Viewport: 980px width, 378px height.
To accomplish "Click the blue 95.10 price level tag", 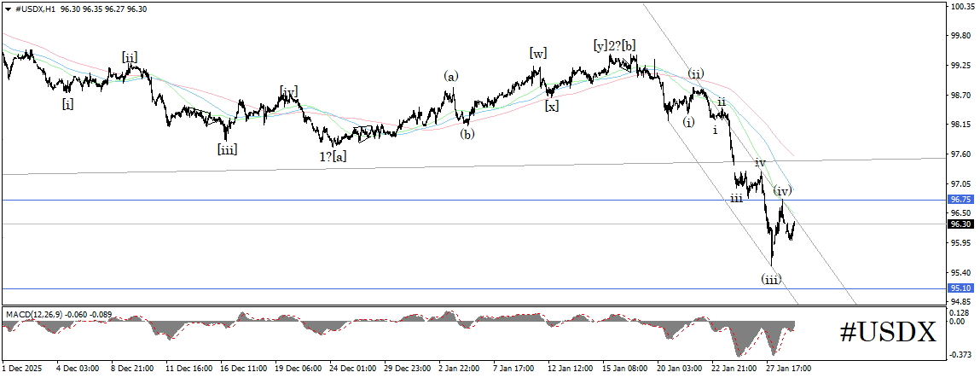I will [x=960, y=288].
